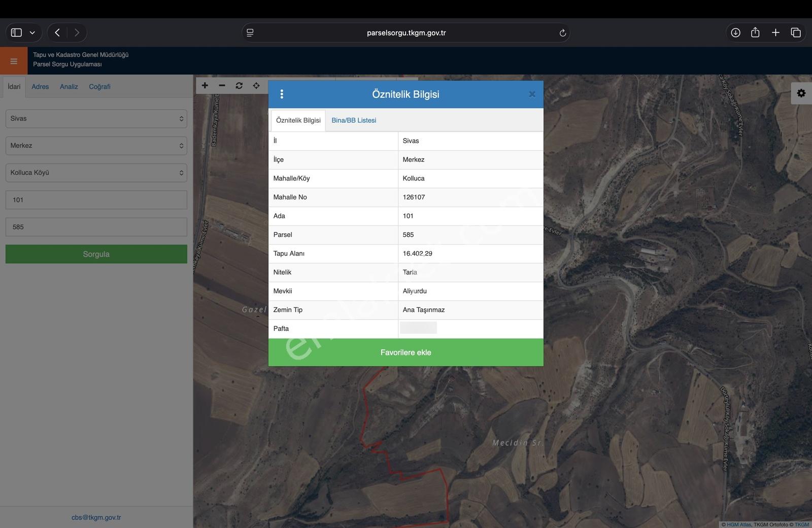Open the Bina/BB Listesi tab
The image size is (812, 528).
[354, 120]
